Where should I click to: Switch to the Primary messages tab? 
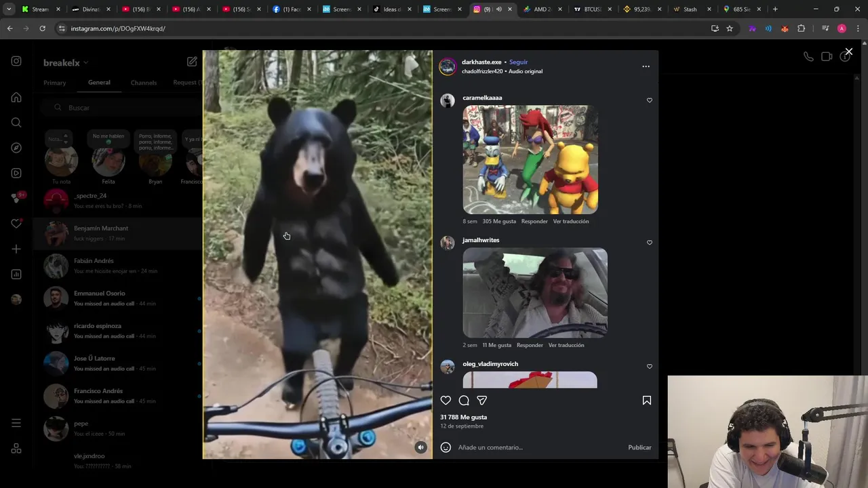tap(55, 83)
